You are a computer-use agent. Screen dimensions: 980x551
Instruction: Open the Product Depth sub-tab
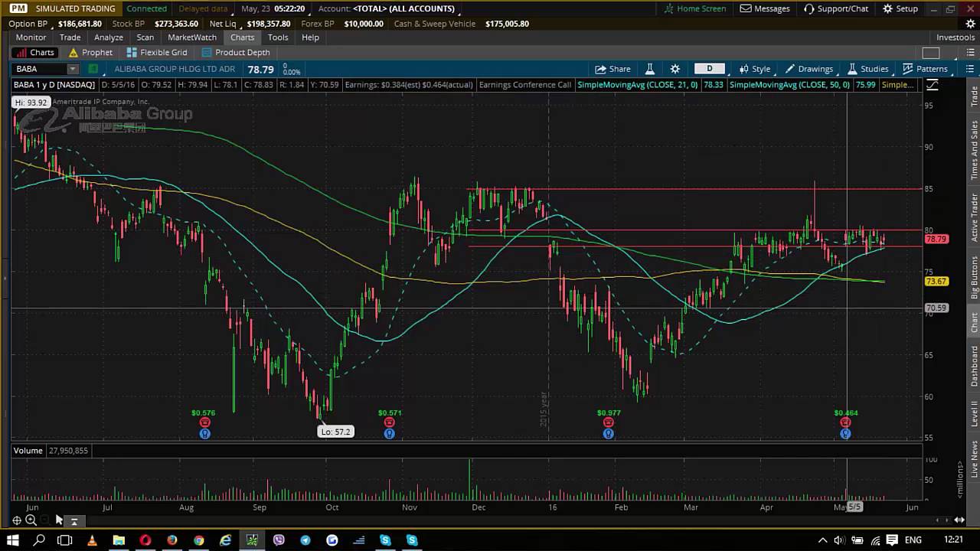[x=236, y=53]
